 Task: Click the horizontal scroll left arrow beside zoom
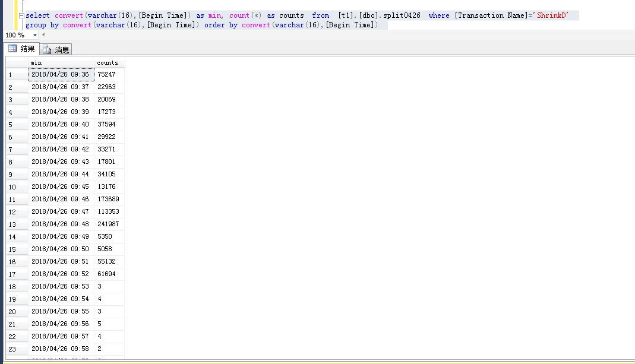(43, 35)
